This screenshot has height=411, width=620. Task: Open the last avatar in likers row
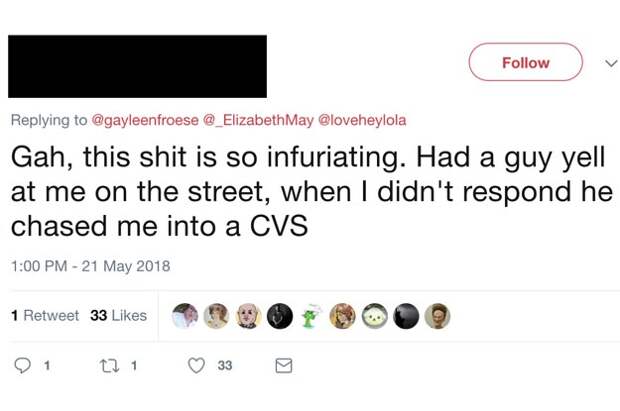click(437, 316)
